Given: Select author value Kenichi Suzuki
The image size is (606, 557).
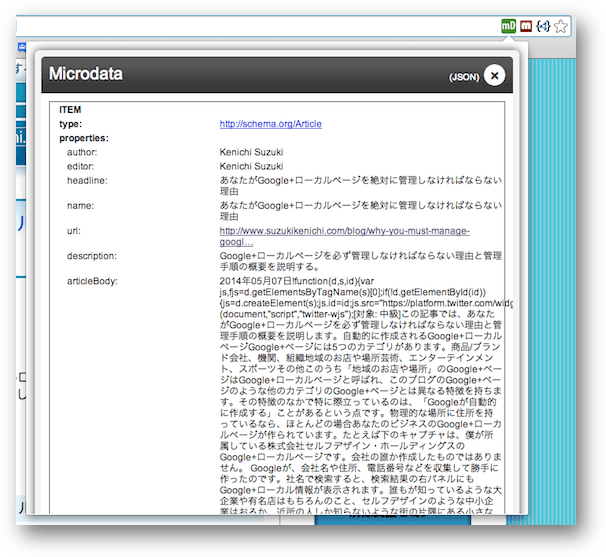Looking at the screenshot, I should [x=251, y=152].
